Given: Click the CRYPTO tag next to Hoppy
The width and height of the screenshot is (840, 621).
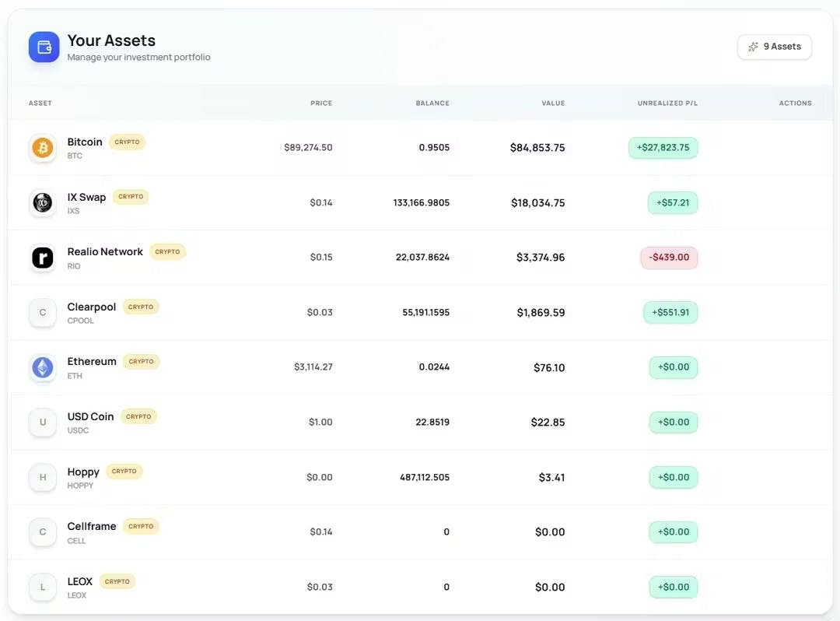Looking at the screenshot, I should pos(124,472).
